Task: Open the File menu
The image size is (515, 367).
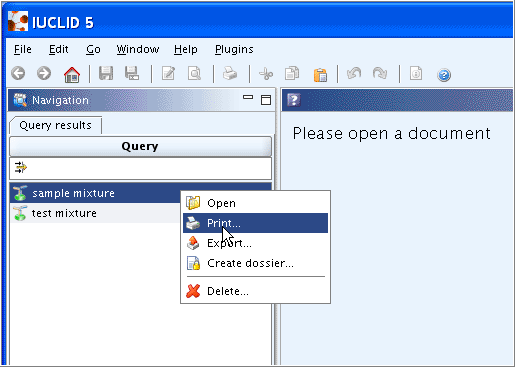Action: 23,49
